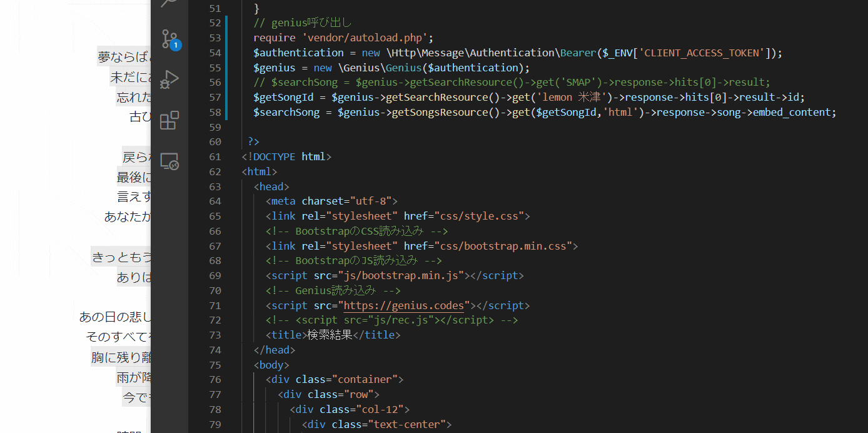Click the '$getSongId' variable on line 57
868x433 pixels.
click(286, 97)
